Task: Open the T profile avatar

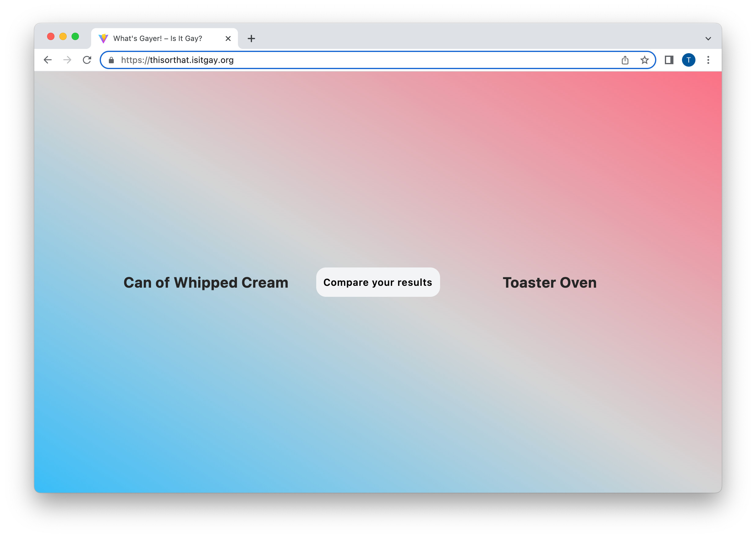Action: click(x=688, y=60)
